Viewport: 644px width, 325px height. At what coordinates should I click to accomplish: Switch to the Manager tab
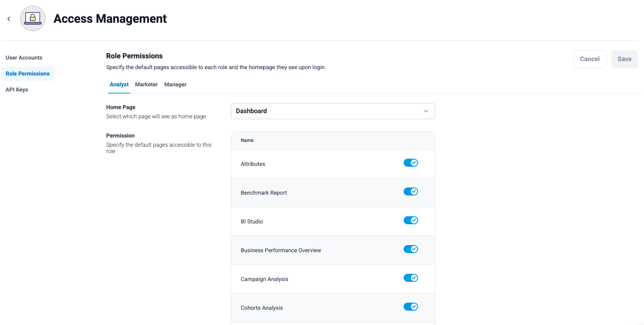175,84
